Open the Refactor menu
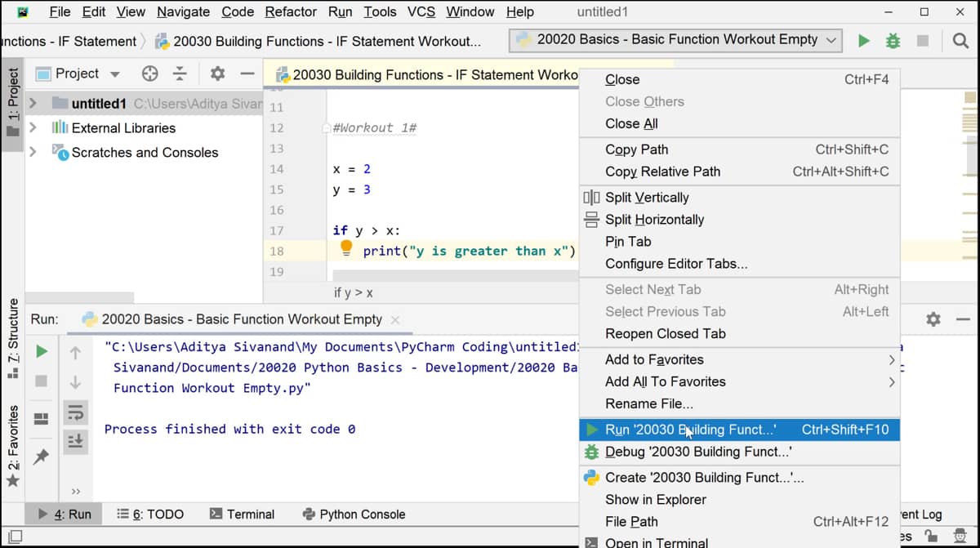This screenshot has width=980, height=548. tap(291, 12)
